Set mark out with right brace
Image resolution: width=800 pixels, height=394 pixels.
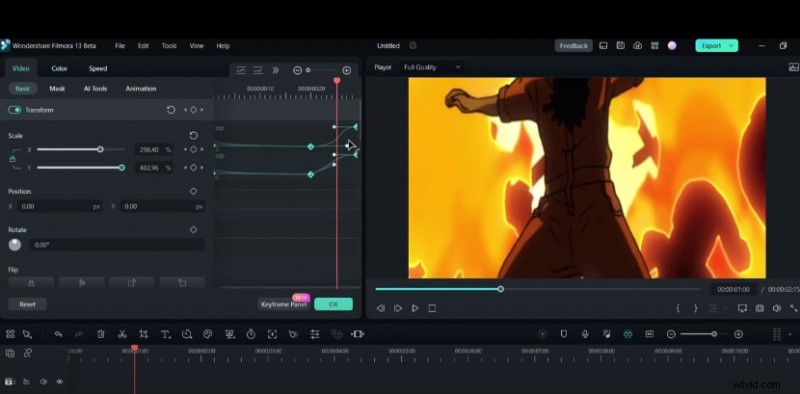click(695, 308)
